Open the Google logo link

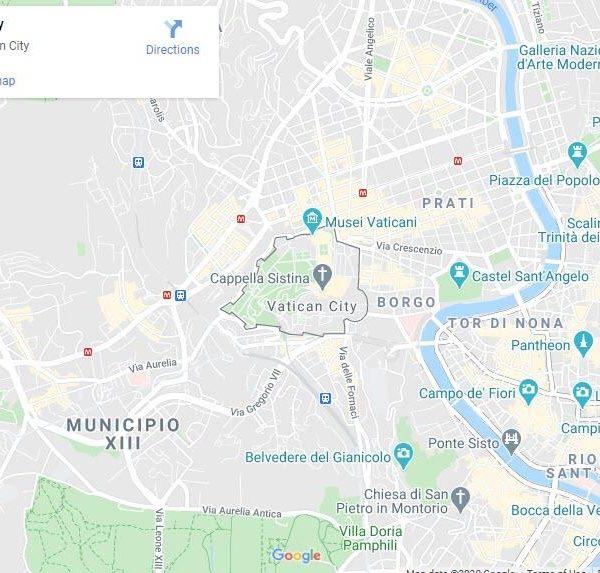(x=297, y=556)
